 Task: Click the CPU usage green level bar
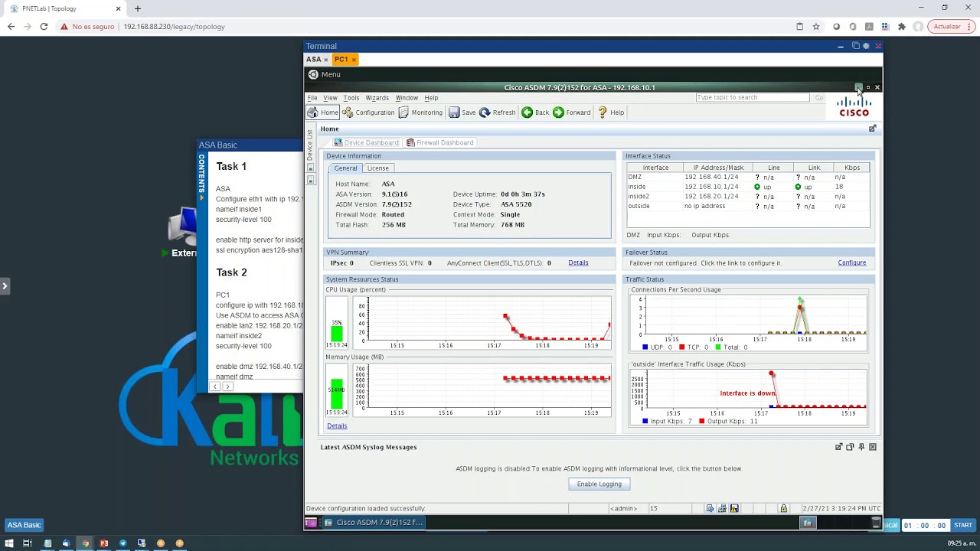pyautogui.click(x=337, y=334)
